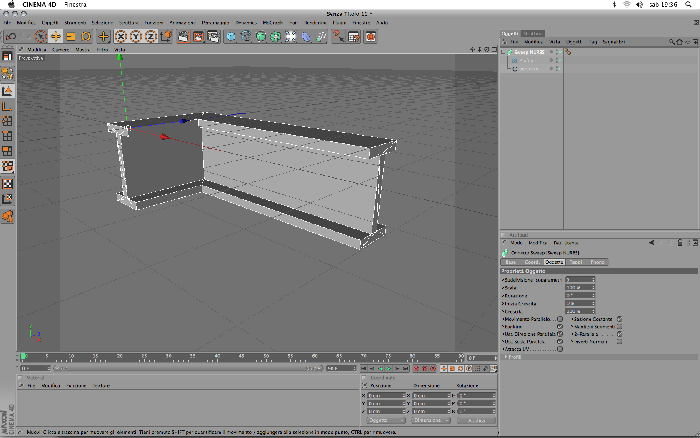The width and height of the screenshot is (700, 438).
Task: Open the Apple menu
Action: [x=12, y=4]
